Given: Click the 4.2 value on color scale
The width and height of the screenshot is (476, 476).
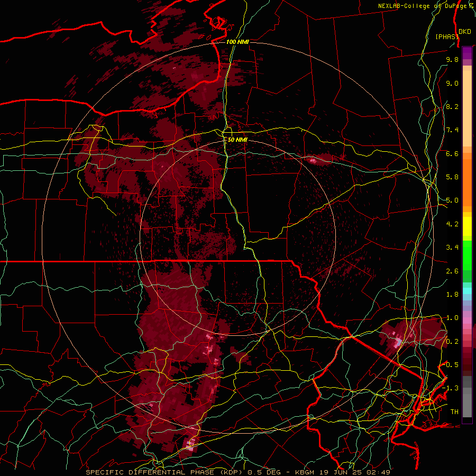Looking at the screenshot, I should (452, 224).
